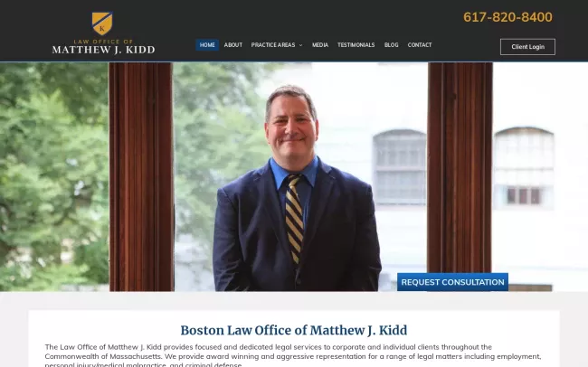Click the Law Office Of tagline text
This screenshot has height=367, width=588.
click(103, 42)
